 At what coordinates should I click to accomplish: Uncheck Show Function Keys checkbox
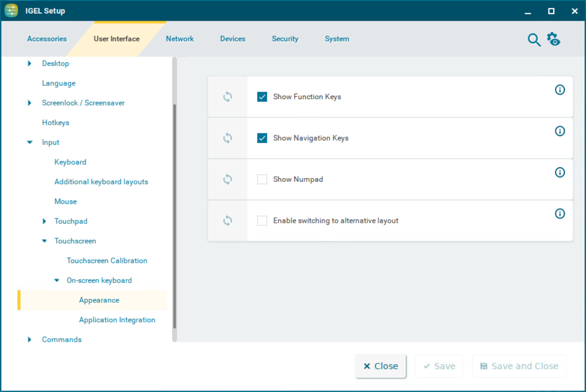pos(262,97)
